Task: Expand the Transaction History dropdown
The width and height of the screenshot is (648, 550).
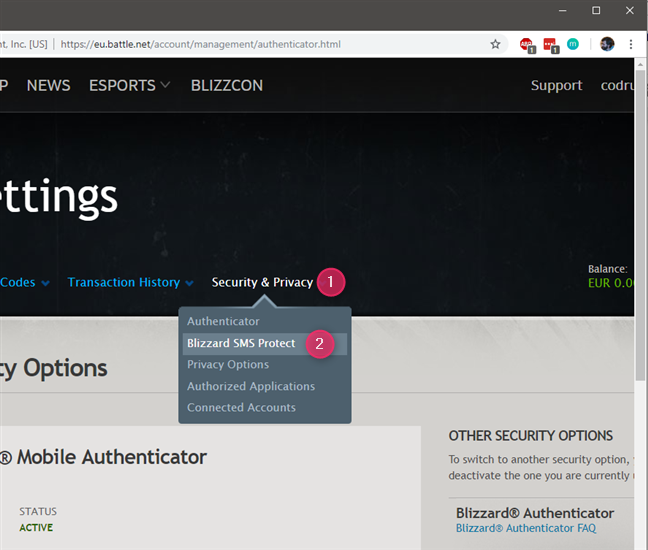Action: pyautogui.click(x=131, y=282)
